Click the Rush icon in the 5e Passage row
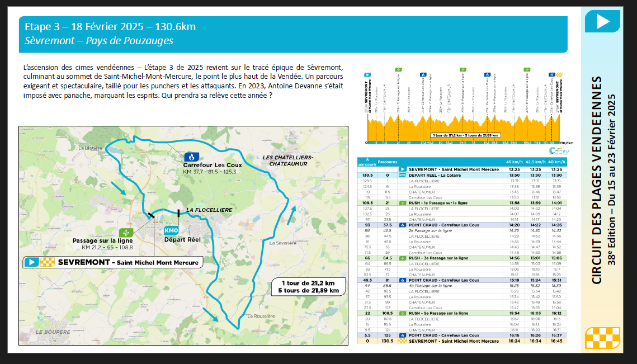 pyautogui.click(x=402, y=313)
